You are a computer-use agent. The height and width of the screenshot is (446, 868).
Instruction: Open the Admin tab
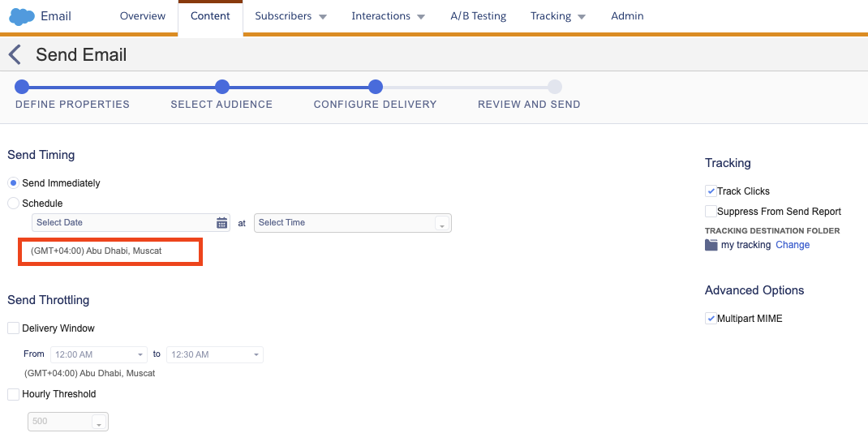click(x=627, y=16)
